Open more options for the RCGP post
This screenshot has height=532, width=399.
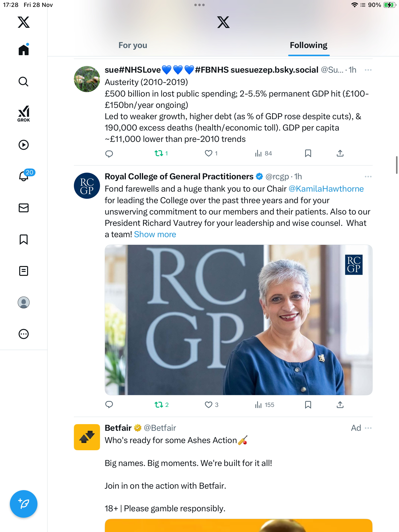tap(368, 177)
